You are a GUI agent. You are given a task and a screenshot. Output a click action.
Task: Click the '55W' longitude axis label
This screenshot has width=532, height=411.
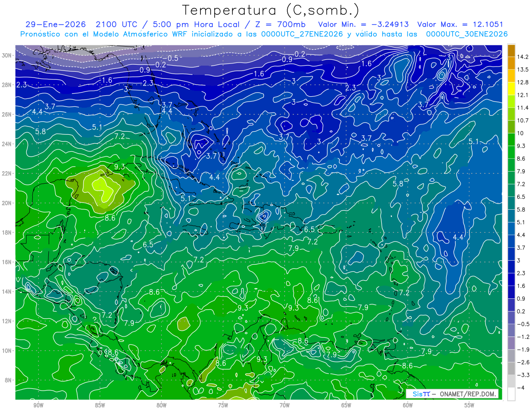coord(469,405)
